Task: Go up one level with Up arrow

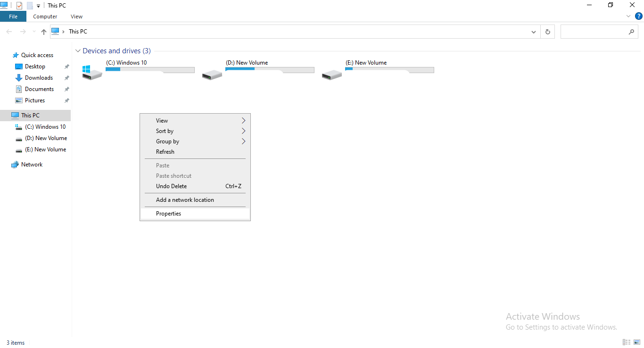Action: [44, 32]
